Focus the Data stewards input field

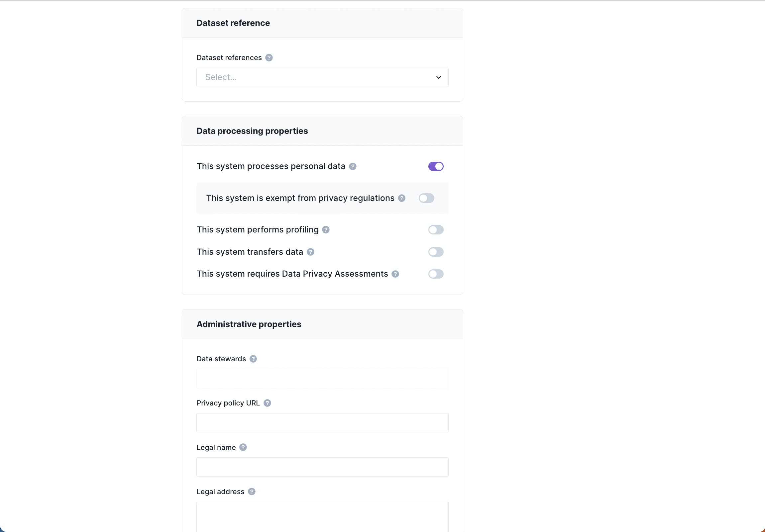tap(322, 379)
